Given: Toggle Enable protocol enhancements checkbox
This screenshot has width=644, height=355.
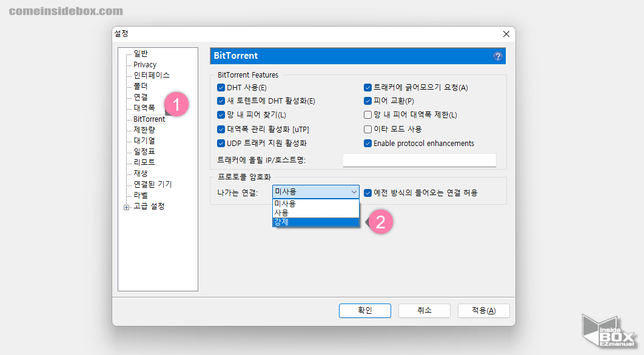Looking at the screenshot, I should (367, 143).
